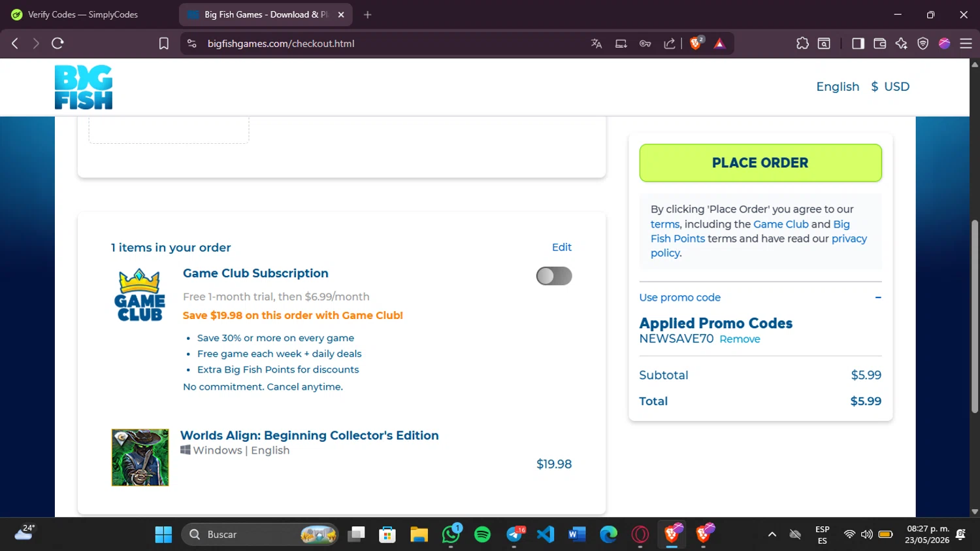Close the Big Fish Games tab

click(x=341, y=14)
